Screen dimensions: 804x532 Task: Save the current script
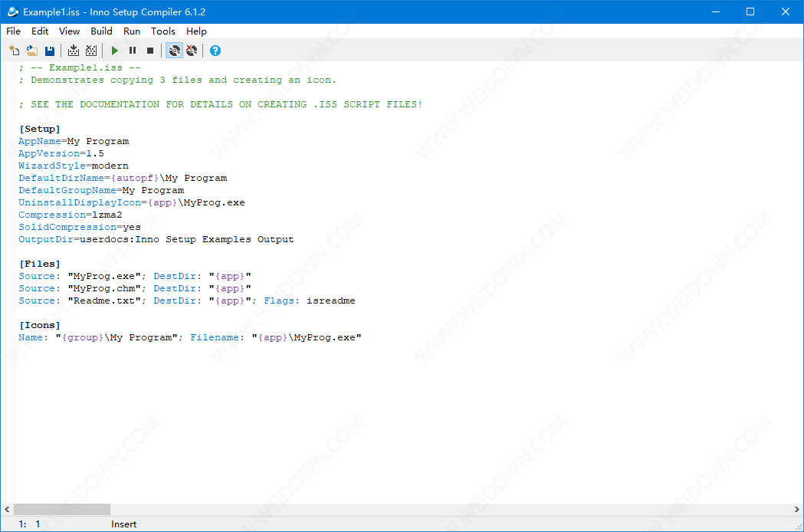pos(49,51)
